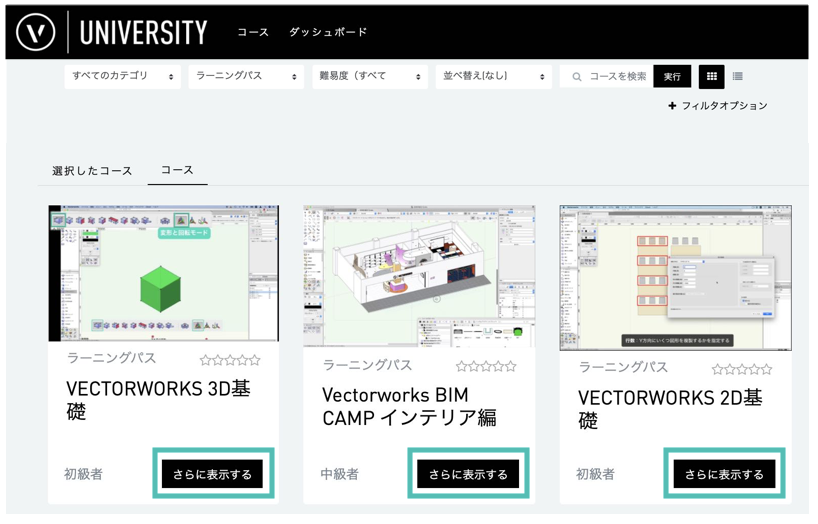
Task: Open the 並べ替え sort dropdown
Action: (494, 76)
